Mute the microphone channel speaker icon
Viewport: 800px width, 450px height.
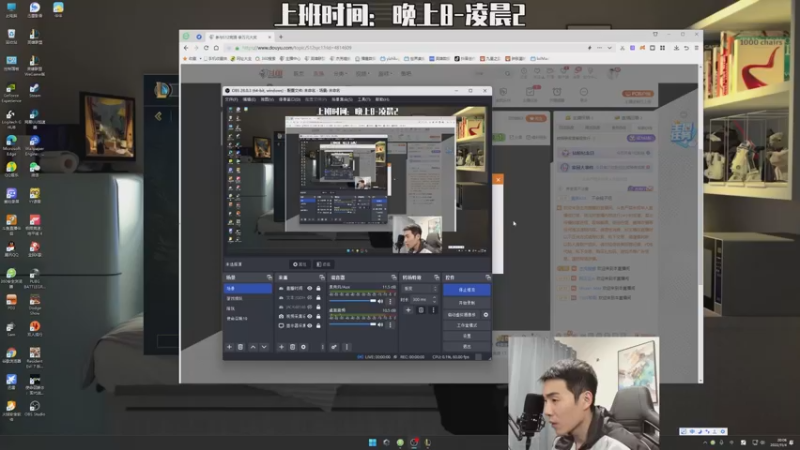[380, 301]
